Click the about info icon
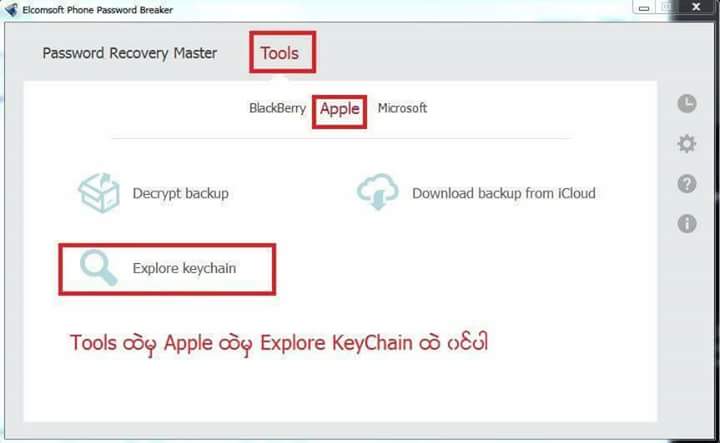Screen dimensions: 720x443 pos(686,224)
